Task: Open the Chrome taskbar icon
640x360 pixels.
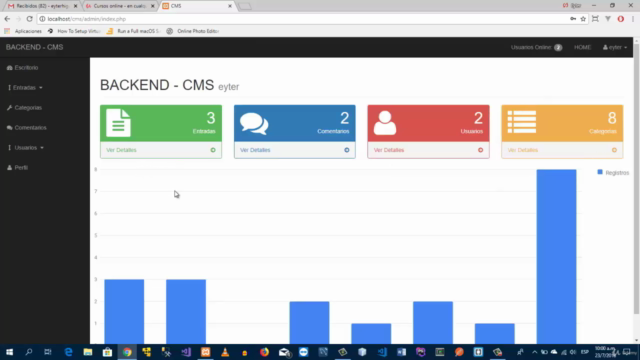Action: tap(127, 352)
